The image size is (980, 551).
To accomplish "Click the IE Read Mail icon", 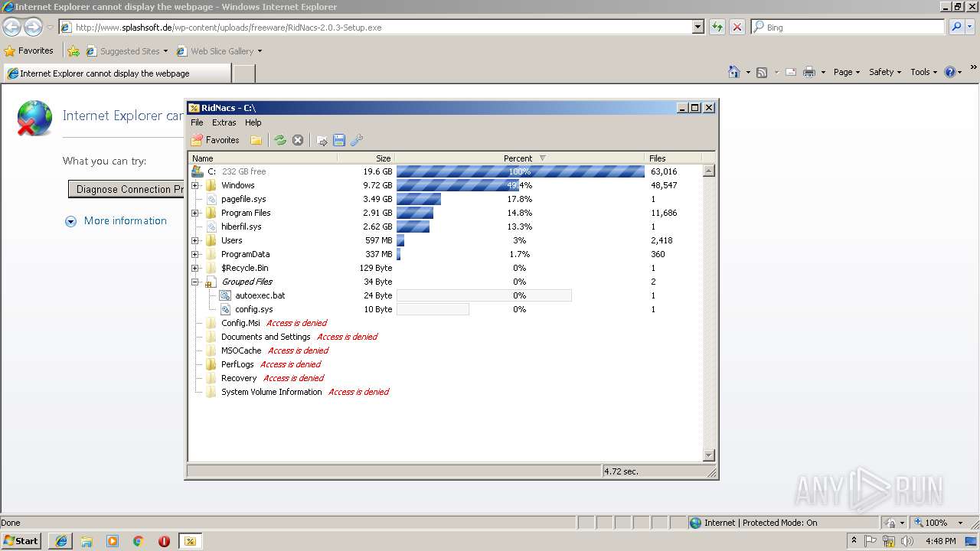I will tap(791, 72).
